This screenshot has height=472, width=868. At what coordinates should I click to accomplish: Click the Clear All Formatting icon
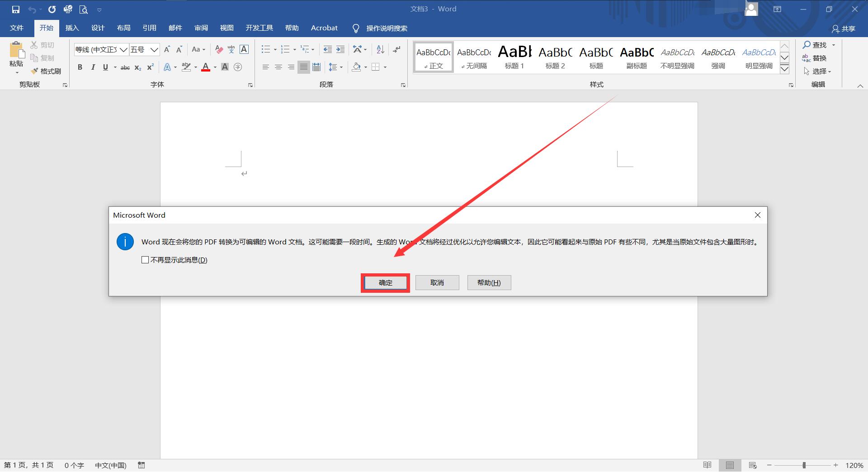click(x=219, y=49)
